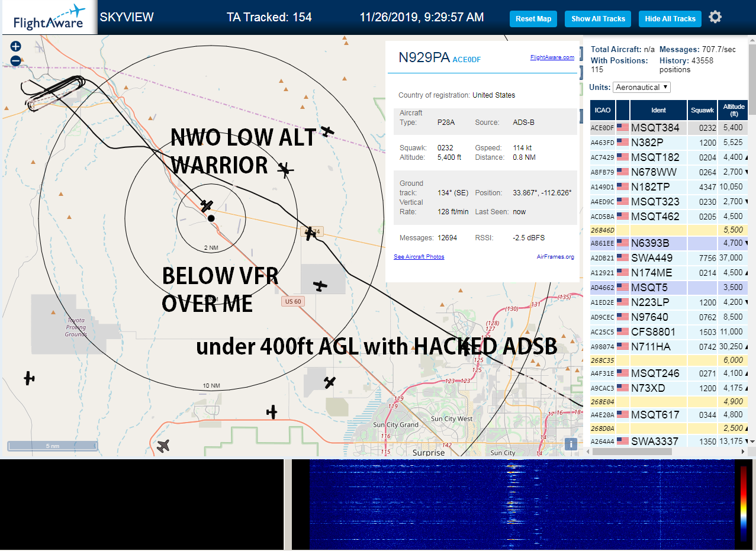Select the MSQT462 row in the aircraft table
The width and height of the screenshot is (756, 551).
[x=669, y=217]
